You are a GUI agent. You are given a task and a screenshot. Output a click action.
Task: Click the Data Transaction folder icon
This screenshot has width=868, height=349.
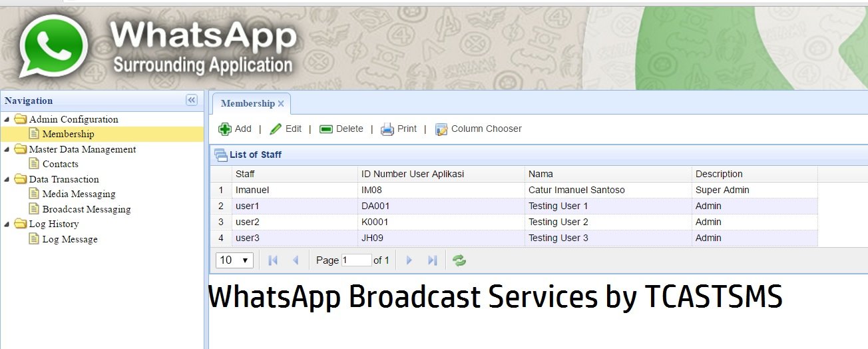[x=21, y=179]
